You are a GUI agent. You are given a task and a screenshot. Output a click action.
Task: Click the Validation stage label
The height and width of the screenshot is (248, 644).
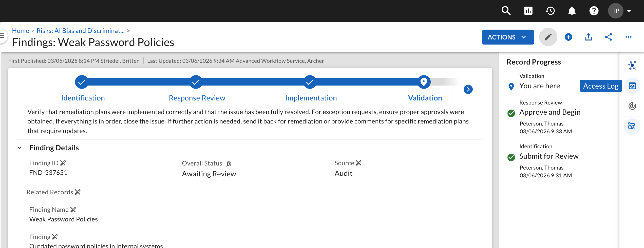(425, 98)
